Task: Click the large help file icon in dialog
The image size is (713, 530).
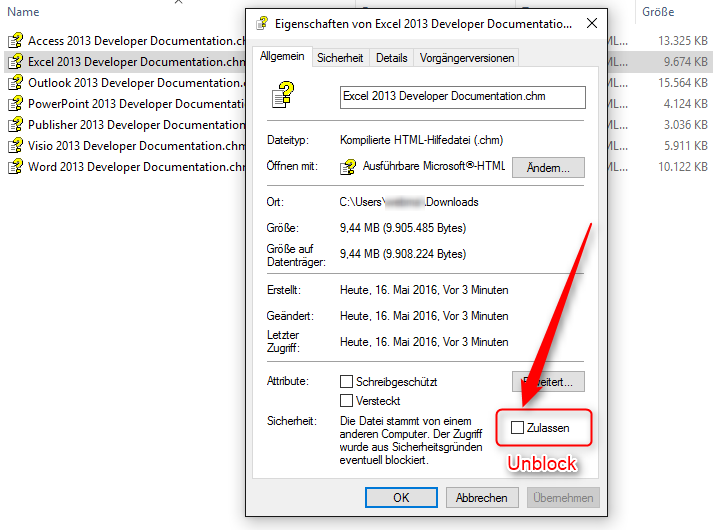Action: (x=283, y=95)
